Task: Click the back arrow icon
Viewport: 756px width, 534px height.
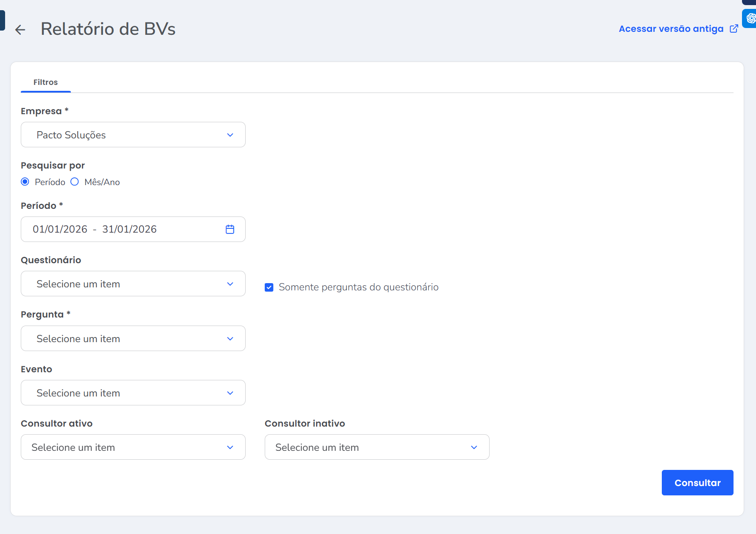Action: coord(20,29)
